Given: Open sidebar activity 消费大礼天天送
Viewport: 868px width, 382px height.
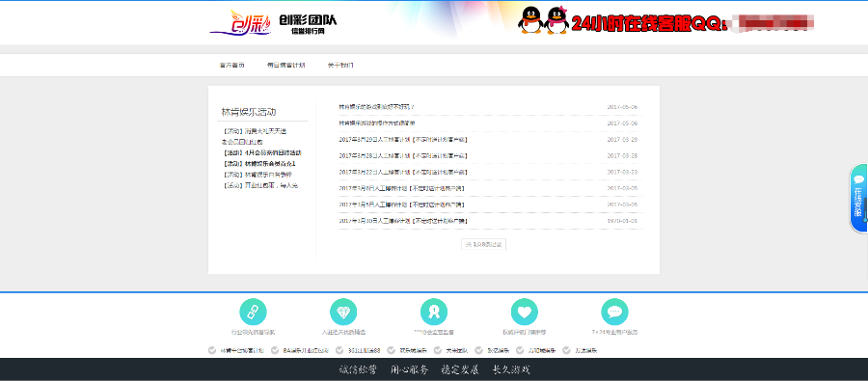Looking at the screenshot, I should click(x=255, y=131).
